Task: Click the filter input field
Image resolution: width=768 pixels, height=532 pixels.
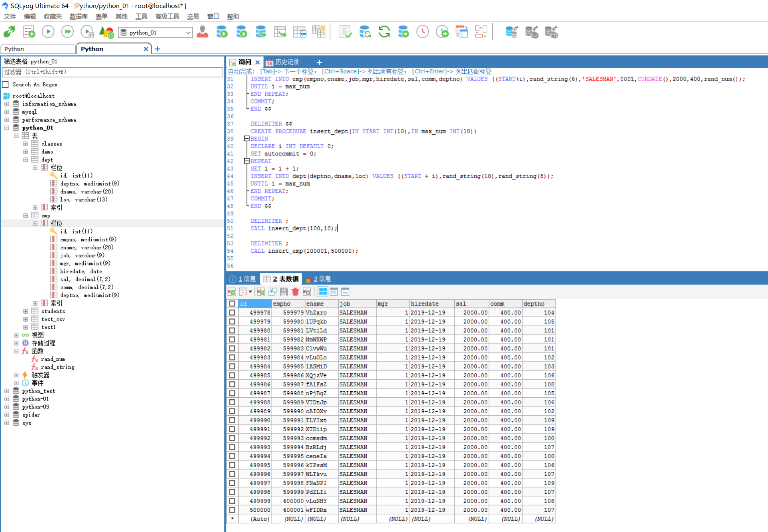Action: click(112, 72)
